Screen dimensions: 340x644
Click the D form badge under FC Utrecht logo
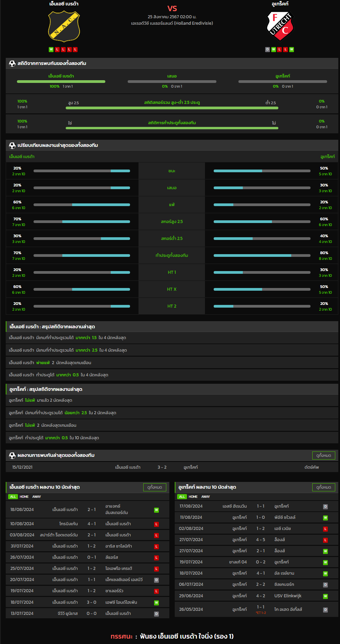[268, 49]
